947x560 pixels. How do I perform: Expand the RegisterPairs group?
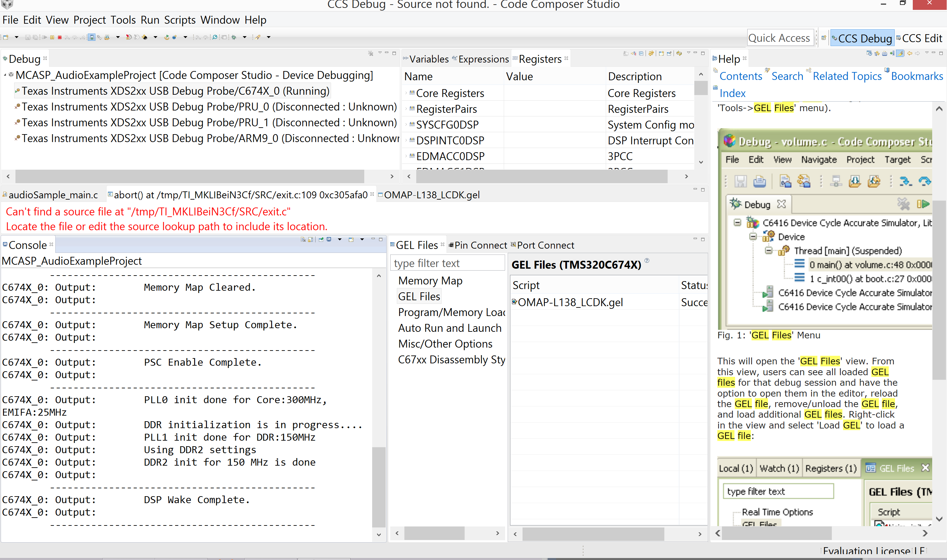tap(406, 109)
